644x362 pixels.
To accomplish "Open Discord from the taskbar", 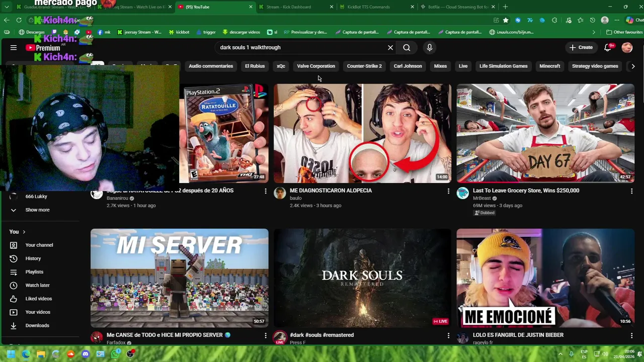I will click(85, 354).
